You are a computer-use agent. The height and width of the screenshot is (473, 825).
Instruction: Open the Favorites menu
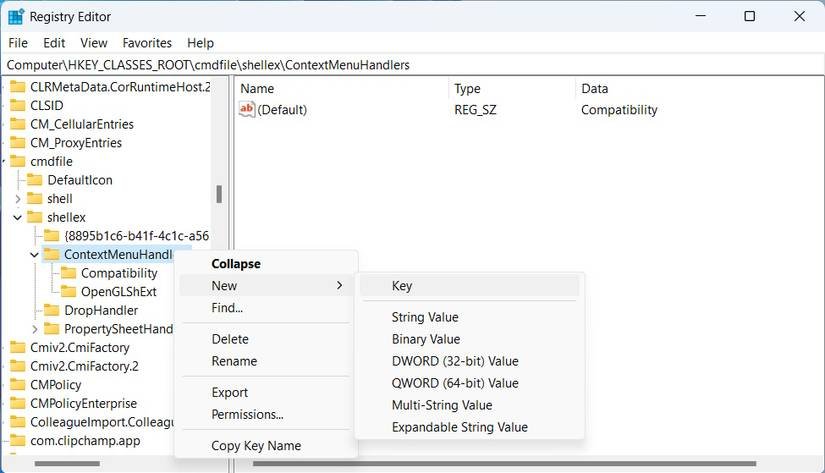tap(147, 43)
